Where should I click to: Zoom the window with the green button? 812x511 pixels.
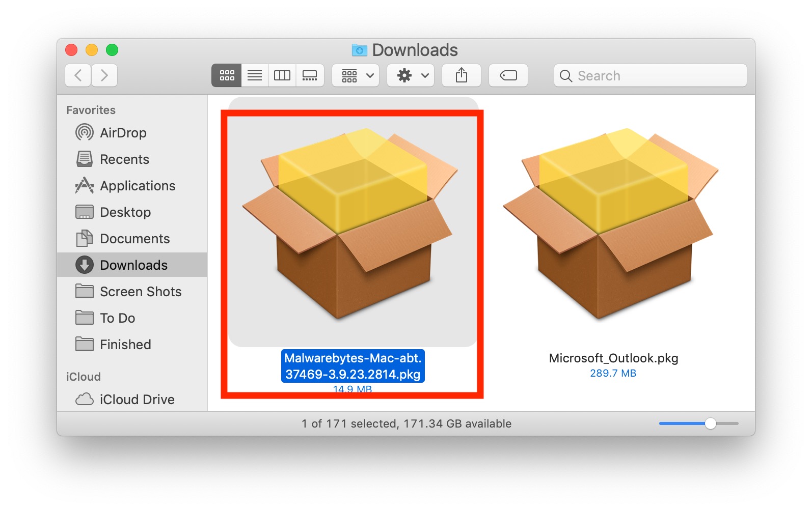(112, 50)
